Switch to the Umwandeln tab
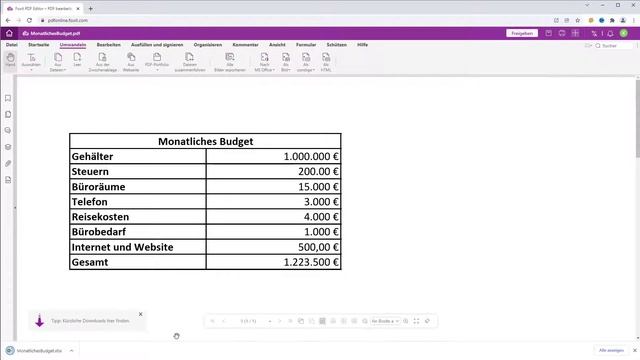 pos(73,44)
